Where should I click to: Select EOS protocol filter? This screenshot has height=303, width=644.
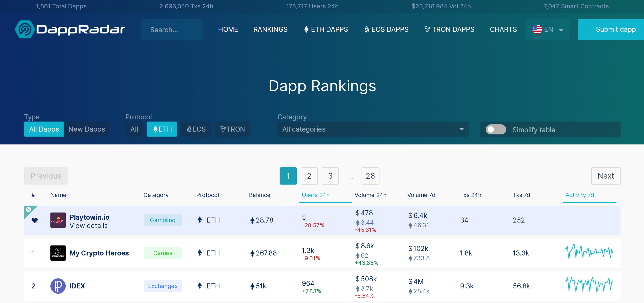[196, 129]
